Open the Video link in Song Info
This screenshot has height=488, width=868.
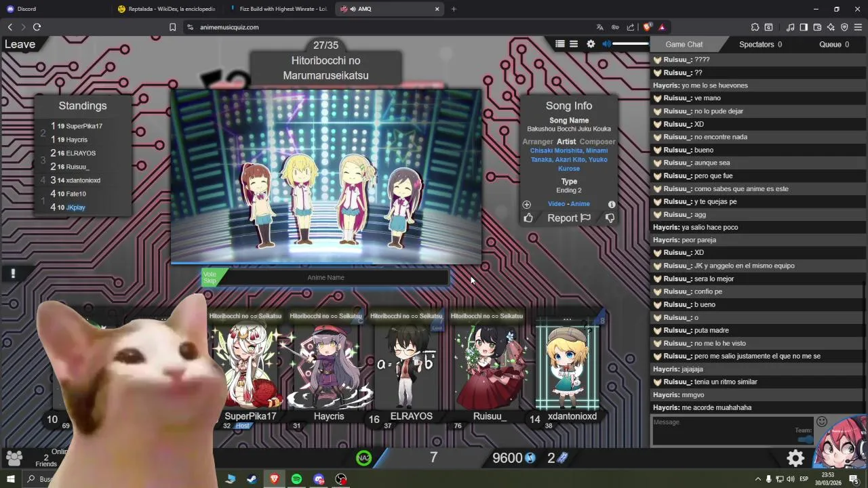tap(556, 204)
